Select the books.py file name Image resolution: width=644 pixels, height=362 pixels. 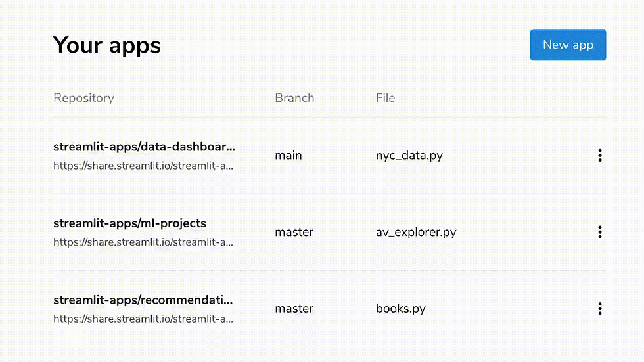click(x=401, y=309)
